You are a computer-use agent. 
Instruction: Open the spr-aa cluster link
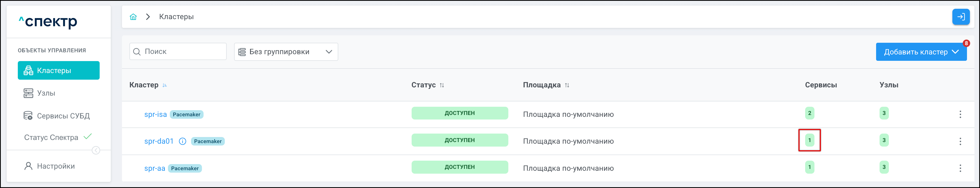[154, 168]
